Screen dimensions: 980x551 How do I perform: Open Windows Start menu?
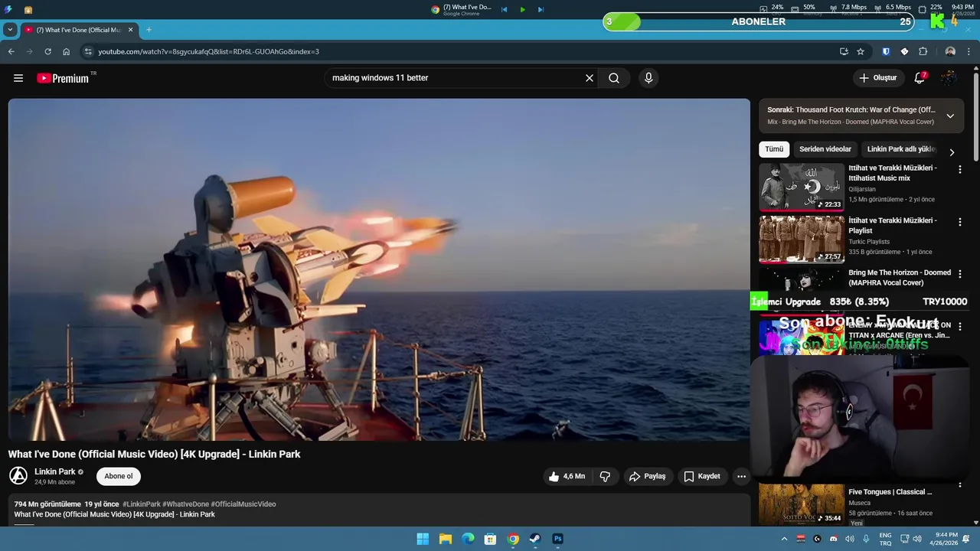click(423, 539)
